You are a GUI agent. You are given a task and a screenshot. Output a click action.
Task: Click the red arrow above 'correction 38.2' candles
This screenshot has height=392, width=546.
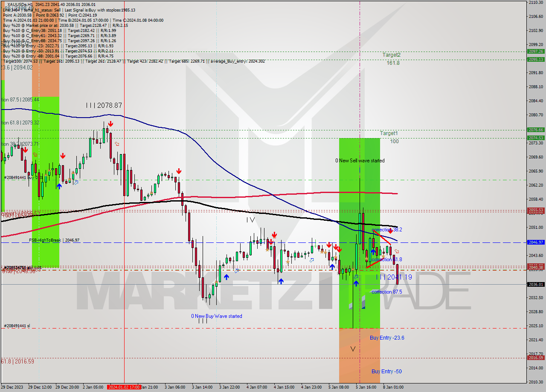coord(390,231)
